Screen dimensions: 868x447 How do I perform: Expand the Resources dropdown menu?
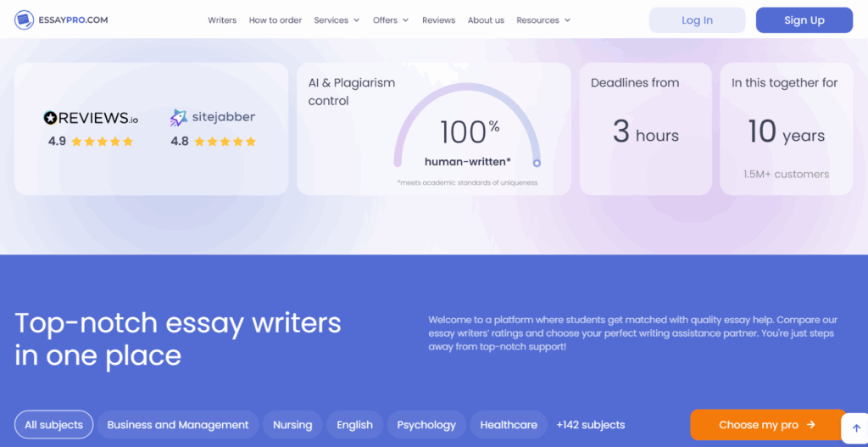coord(543,20)
